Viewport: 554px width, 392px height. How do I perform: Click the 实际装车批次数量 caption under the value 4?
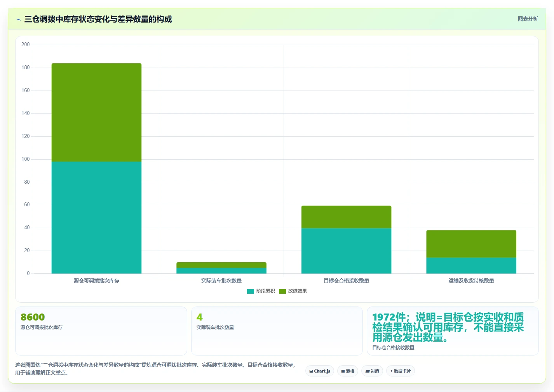coord(215,328)
